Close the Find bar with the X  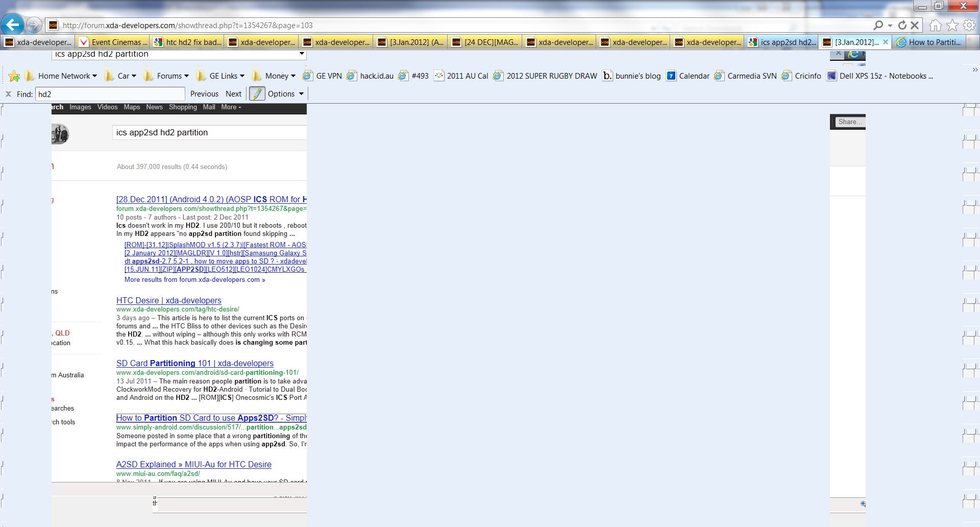coord(8,94)
